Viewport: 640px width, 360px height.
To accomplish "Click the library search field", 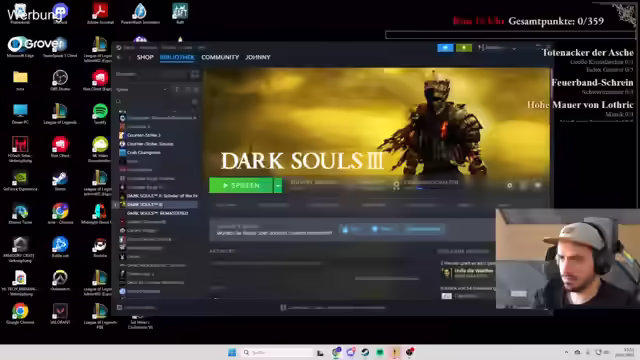I will 155,101.
